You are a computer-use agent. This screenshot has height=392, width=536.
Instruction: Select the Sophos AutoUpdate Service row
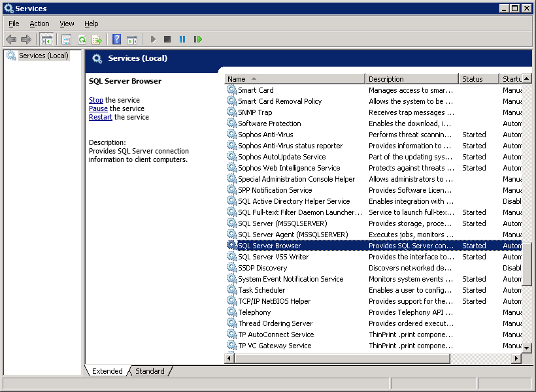(373, 157)
